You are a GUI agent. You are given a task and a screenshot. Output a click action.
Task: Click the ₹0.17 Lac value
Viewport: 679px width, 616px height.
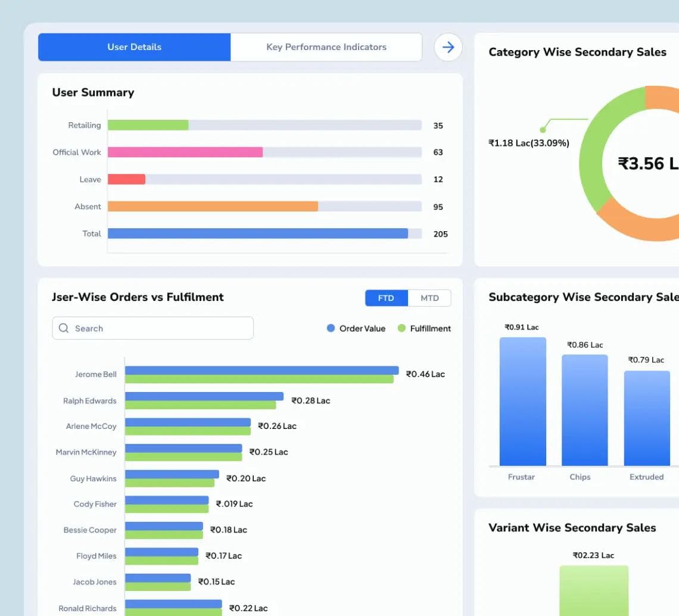coord(223,556)
